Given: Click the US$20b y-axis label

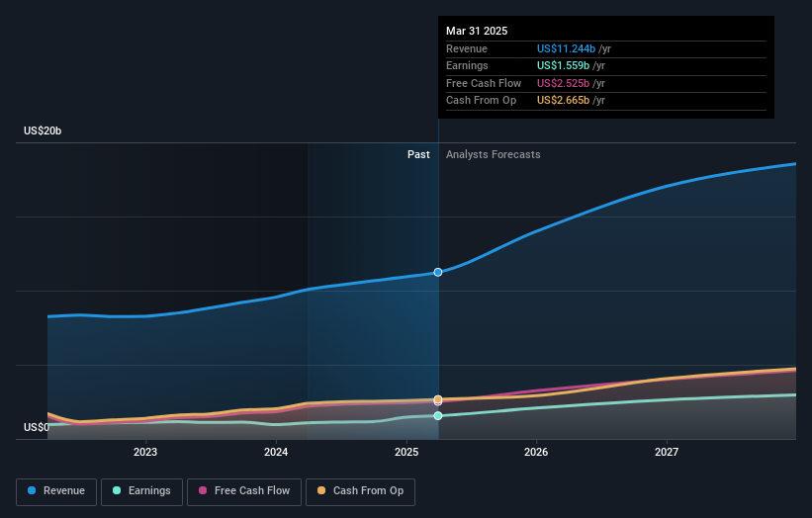Looking at the screenshot, I should (x=43, y=130).
